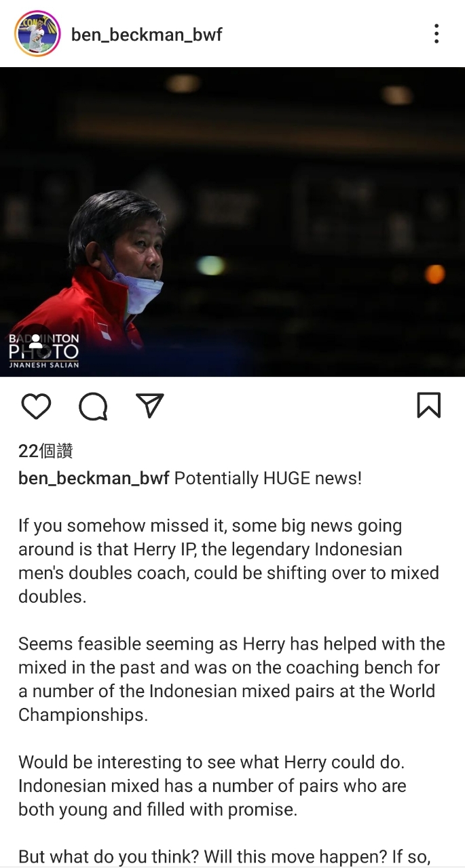Screen dimensions: 465x868
Task: Tap the 'Would be interesting' paragraph
Action: tap(212, 786)
